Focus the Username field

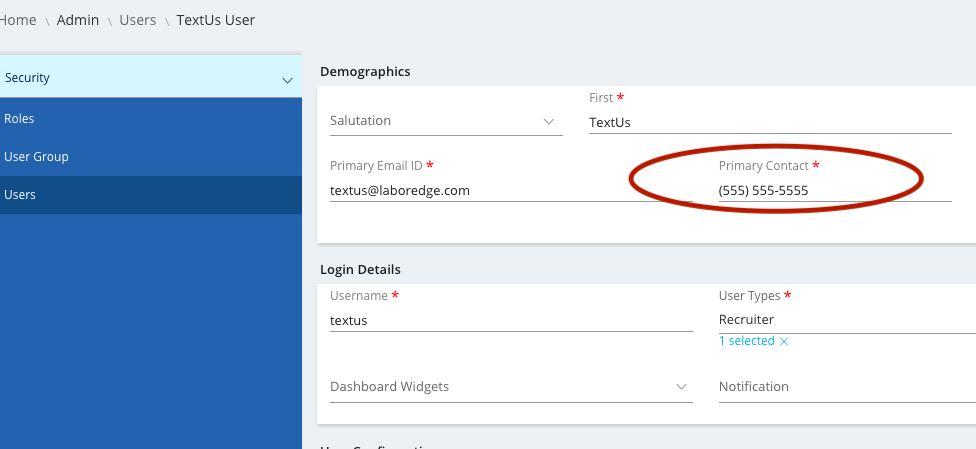pos(510,321)
